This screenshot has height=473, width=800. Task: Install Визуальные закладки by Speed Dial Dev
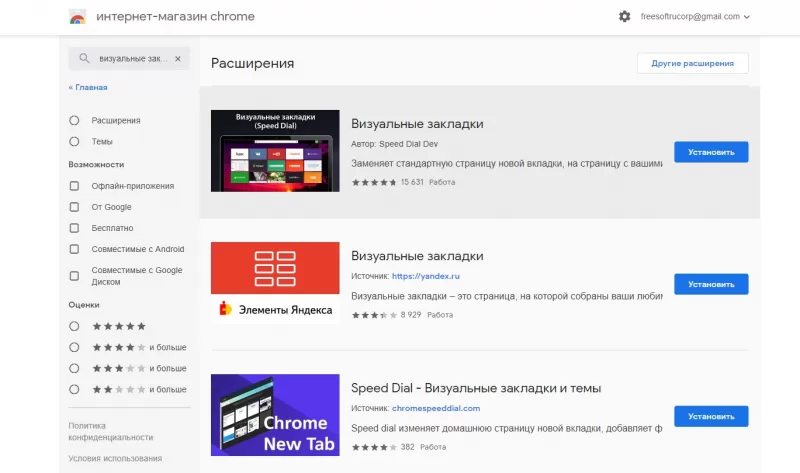[x=711, y=152]
